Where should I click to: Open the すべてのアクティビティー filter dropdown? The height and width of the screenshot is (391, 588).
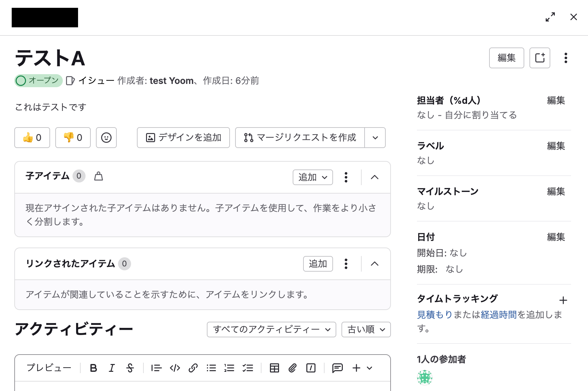[x=271, y=330]
